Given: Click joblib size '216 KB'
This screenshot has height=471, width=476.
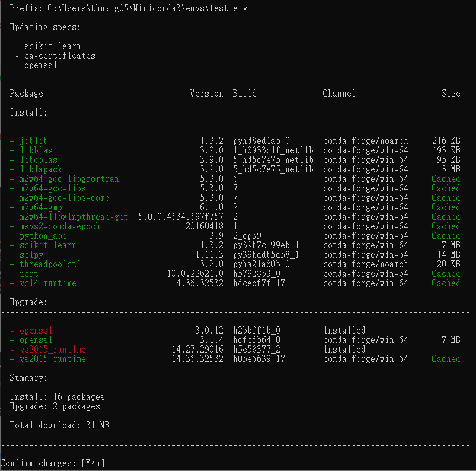Looking at the screenshot, I should pyautogui.click(x=446, y=141).
